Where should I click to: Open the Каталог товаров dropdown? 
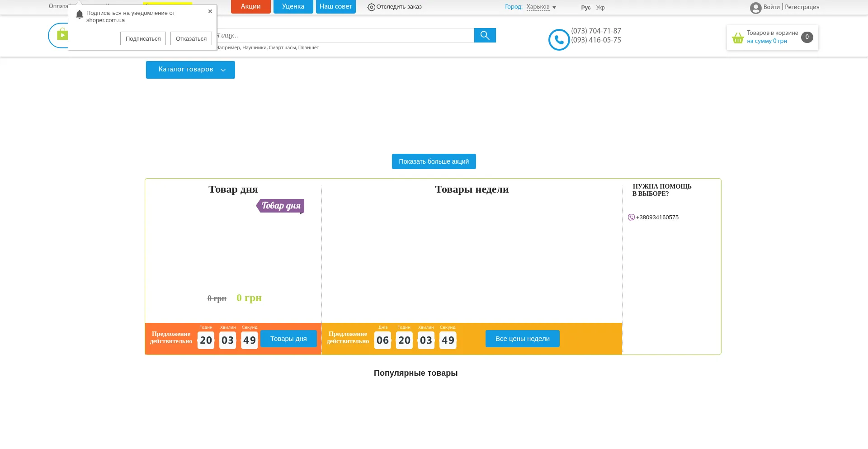(x=190, y=70)
